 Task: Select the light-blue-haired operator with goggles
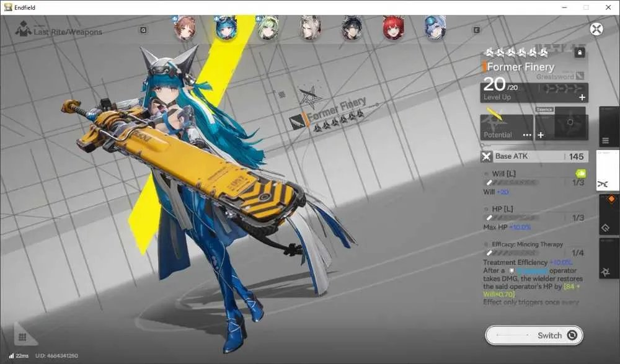(435, 28)
